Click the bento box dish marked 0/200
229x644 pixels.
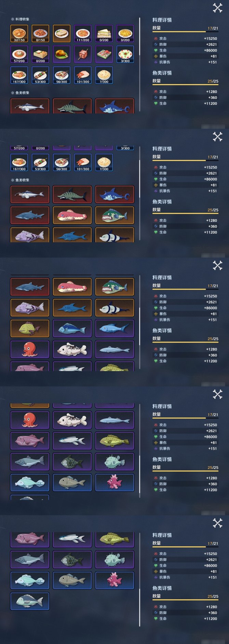click(x=40, y=54)
